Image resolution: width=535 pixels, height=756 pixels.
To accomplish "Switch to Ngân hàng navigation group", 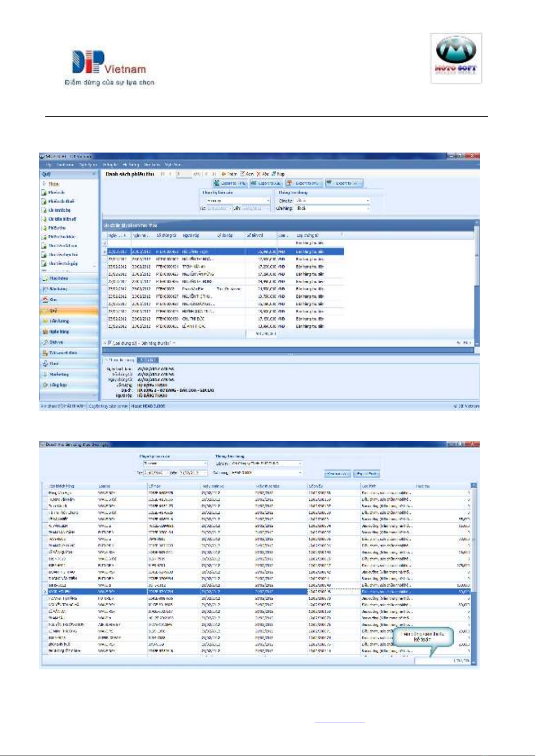I will (x=69, y=332).
